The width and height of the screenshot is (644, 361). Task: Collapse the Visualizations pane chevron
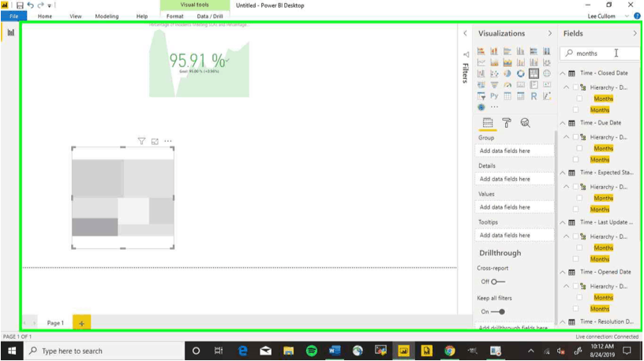(550, 33)
